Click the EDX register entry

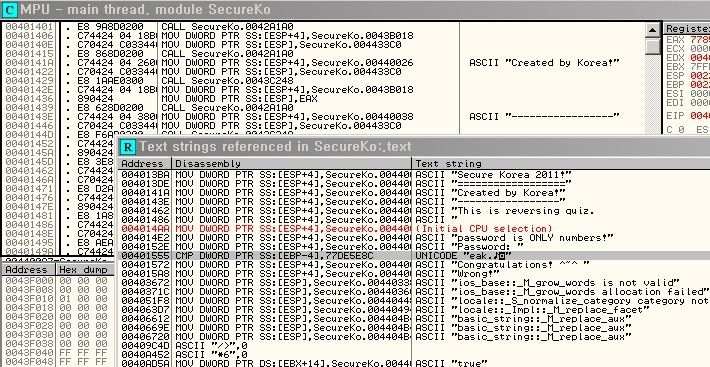(687, 58)
